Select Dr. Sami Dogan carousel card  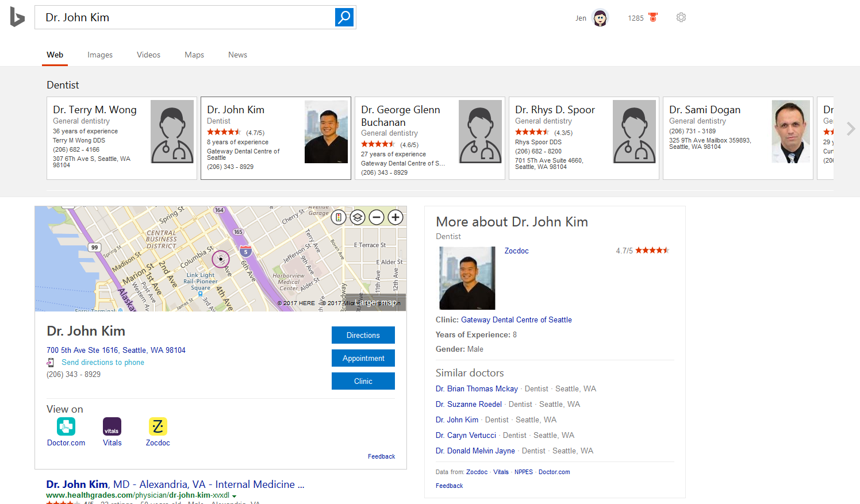click(x=738, y=138)
